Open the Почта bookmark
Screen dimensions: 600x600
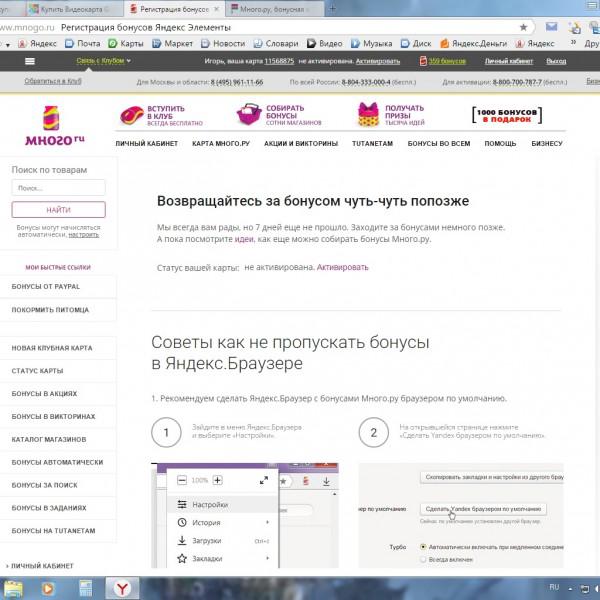82,44
